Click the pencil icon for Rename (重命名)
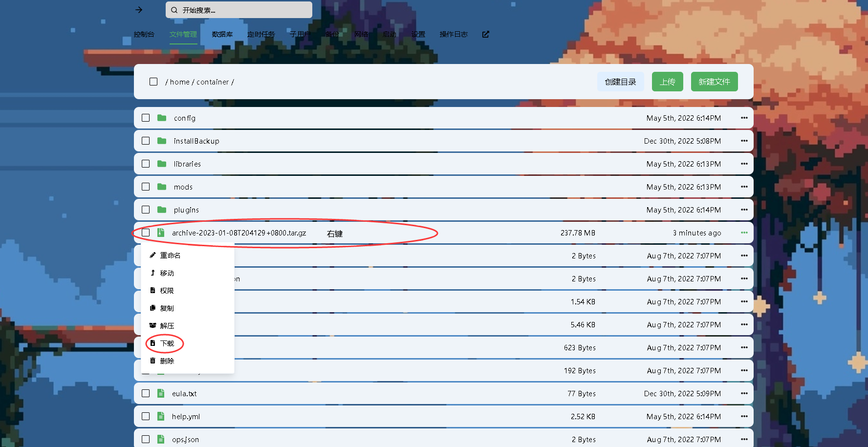 coord(153,255)
